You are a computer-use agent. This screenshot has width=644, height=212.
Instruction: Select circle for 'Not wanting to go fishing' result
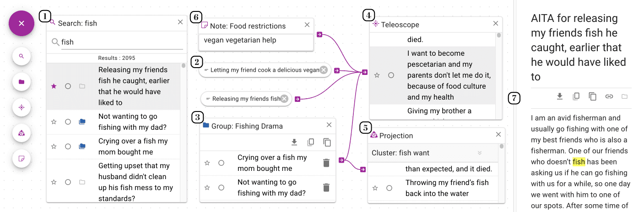[68, 122]
